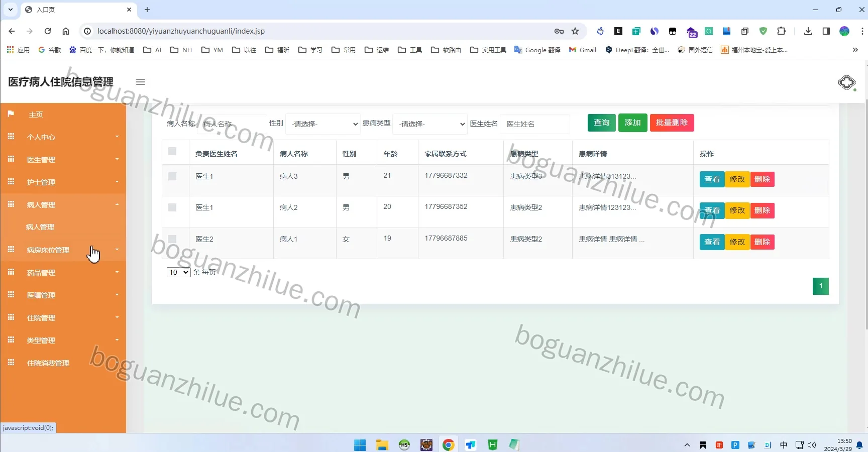This screenshot has width=868, height=452.
Task: Check the row checkbox for 病人1
Action: click(x=172, y=239)
